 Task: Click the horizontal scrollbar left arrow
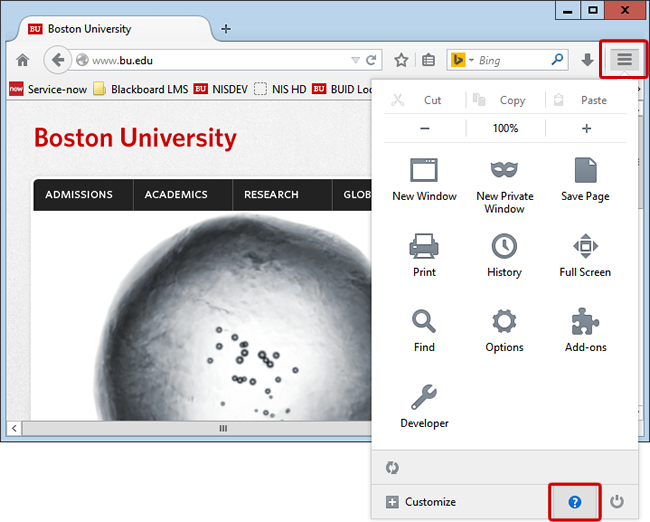click(x=14, y=428)
